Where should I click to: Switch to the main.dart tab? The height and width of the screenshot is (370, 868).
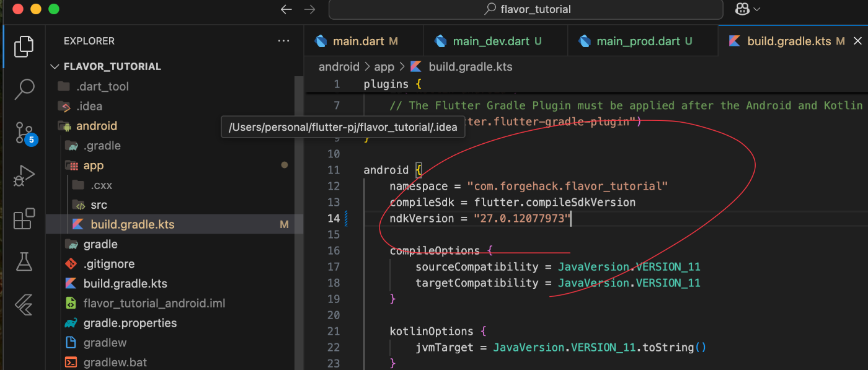363,42
